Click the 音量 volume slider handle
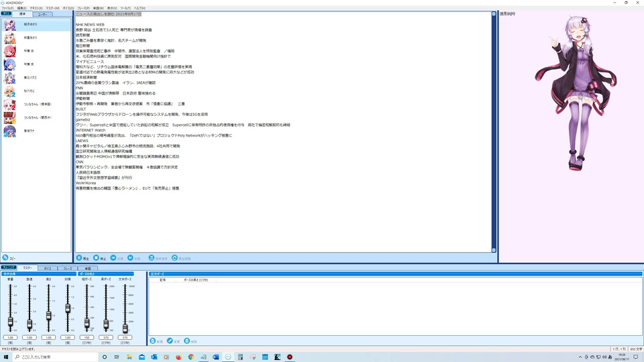 click(10, 322)
